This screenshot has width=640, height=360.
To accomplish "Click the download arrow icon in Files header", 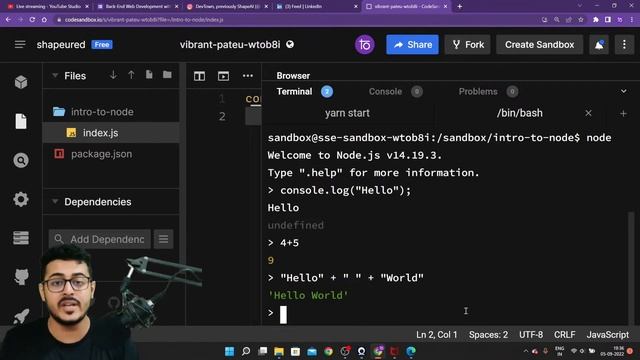I will click(x=113, y=75).
